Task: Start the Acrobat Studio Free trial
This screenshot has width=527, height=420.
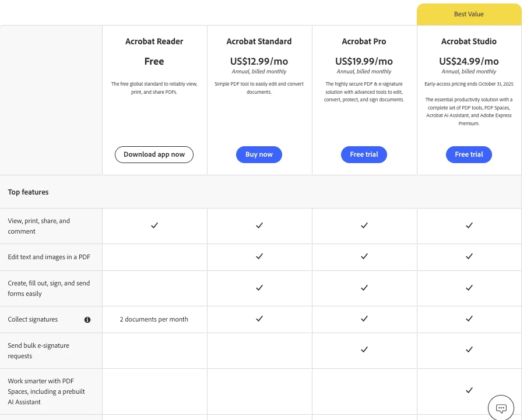Action: pyautogui.click(x=469, y=154)
